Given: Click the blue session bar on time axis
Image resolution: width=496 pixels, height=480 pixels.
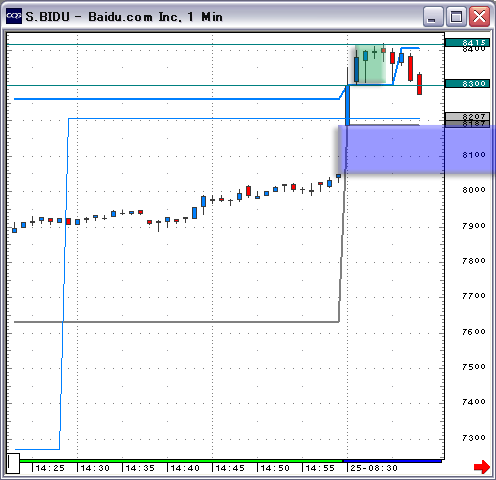Looking at the screenshot, I should (392, 461).
